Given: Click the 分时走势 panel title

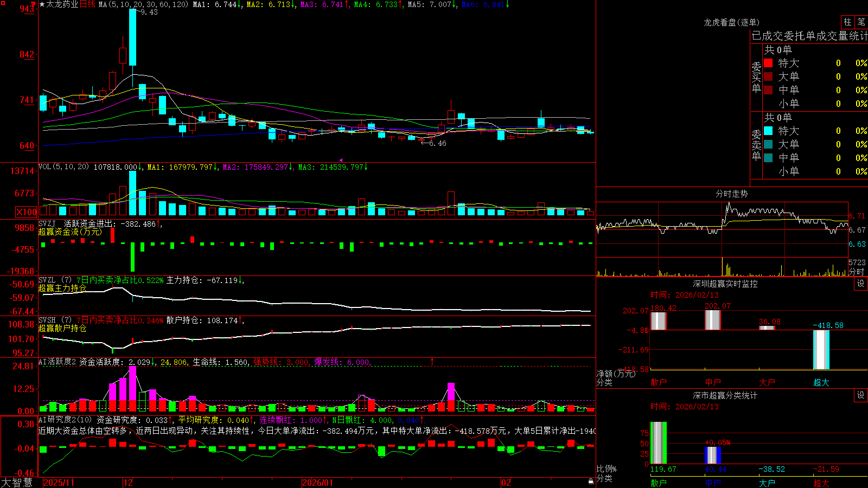Looking at the screenshot, I should 731,194.
